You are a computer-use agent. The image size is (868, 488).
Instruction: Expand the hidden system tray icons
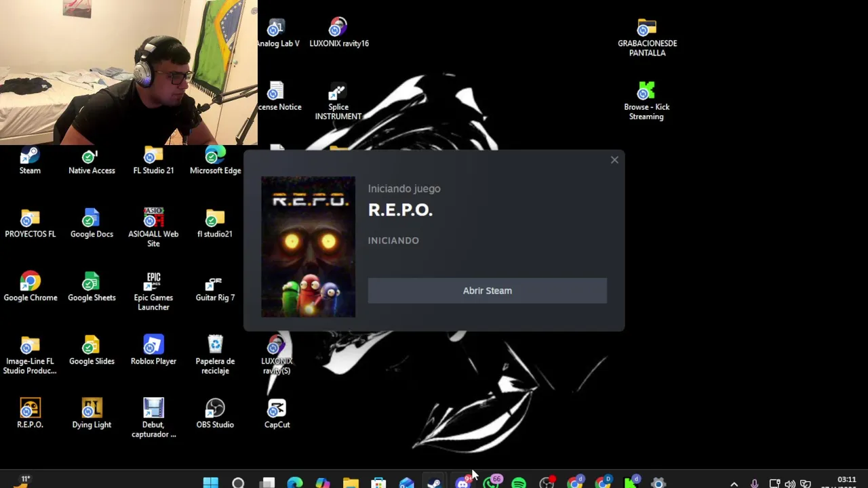[734, 484]
